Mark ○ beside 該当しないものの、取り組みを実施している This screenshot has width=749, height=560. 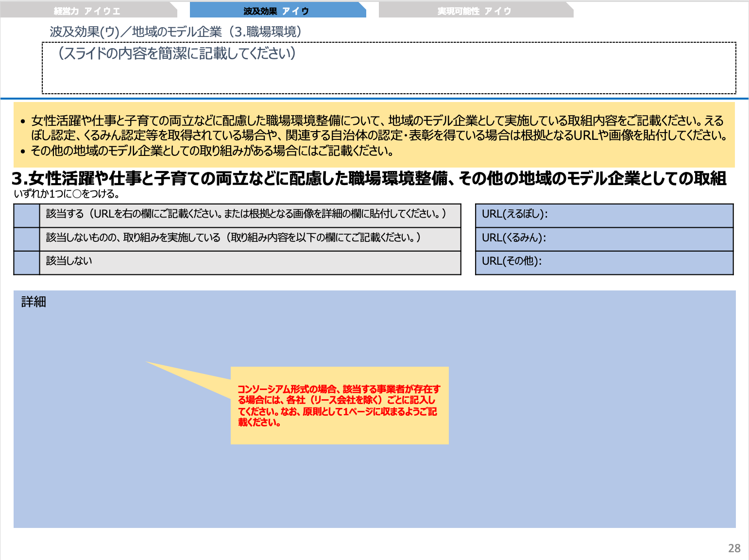click(x=27, y=239)
